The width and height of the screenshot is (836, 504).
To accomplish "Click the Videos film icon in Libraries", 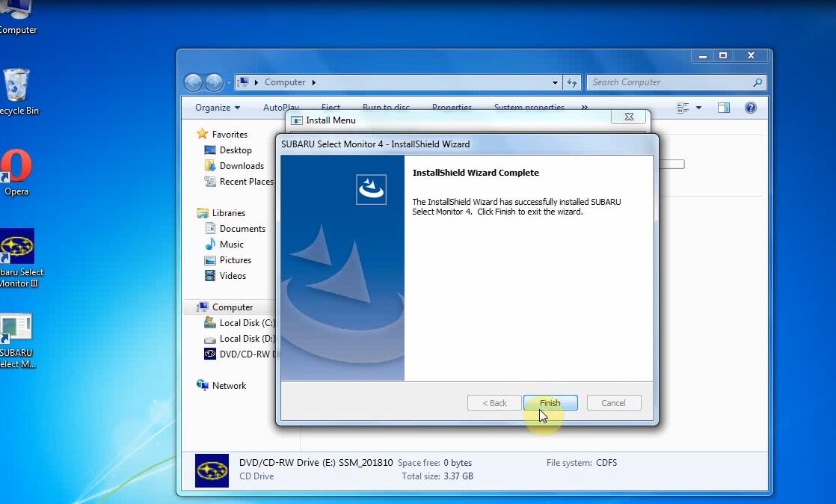I will coord(210,276).
